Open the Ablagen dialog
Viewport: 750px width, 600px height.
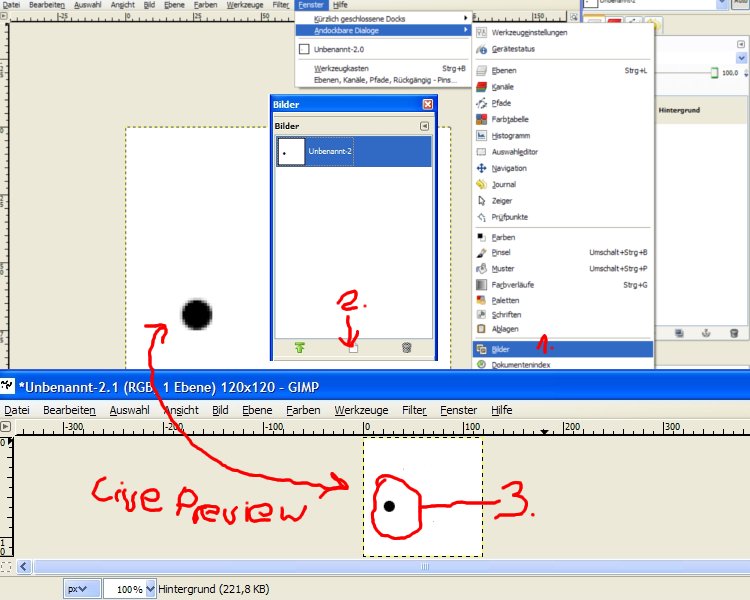563,329
